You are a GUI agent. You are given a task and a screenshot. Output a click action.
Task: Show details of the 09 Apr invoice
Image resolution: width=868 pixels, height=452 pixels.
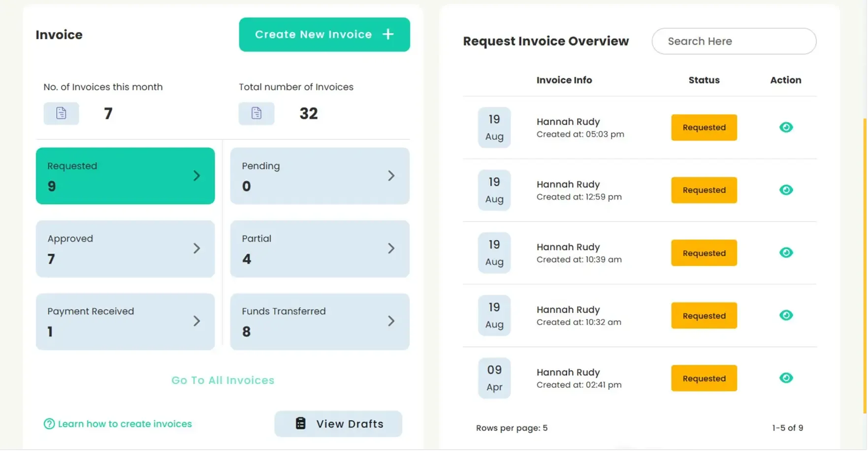tap(786, 378)
